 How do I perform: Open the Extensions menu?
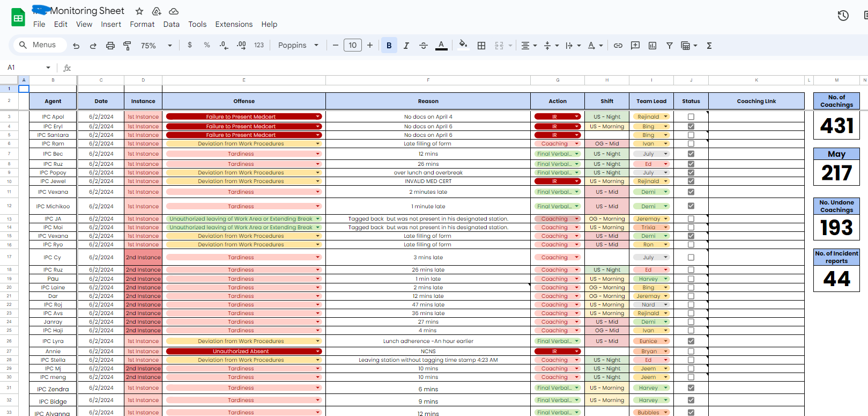tap(234, 24)
